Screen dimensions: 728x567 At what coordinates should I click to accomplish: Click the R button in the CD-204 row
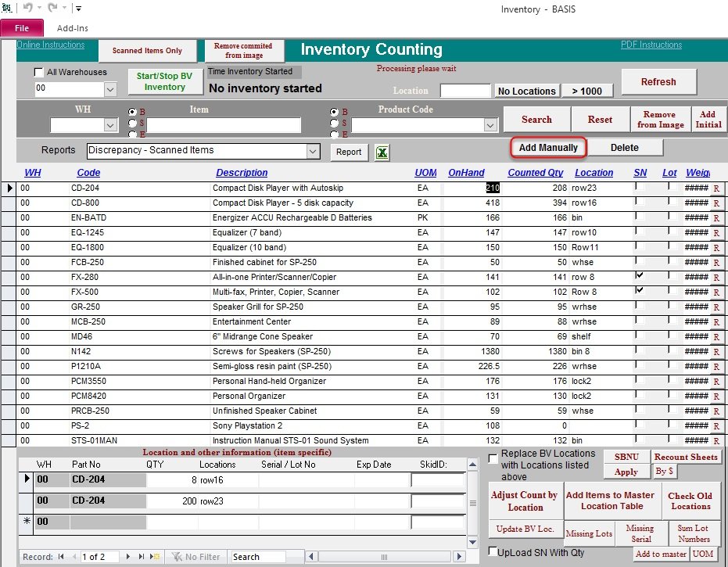point(715,188)
